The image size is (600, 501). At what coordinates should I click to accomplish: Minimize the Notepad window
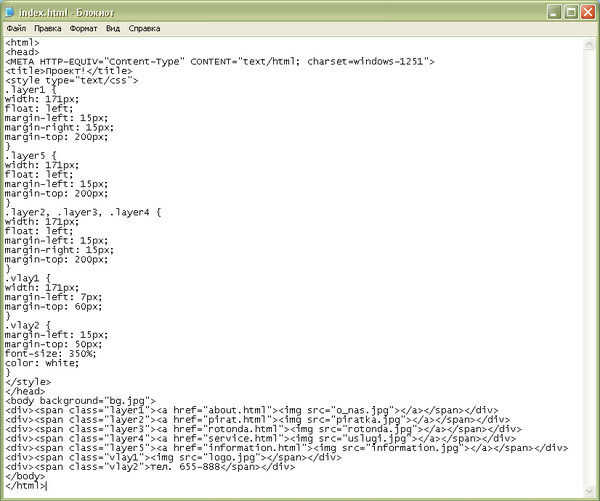[x=547, y=12]
